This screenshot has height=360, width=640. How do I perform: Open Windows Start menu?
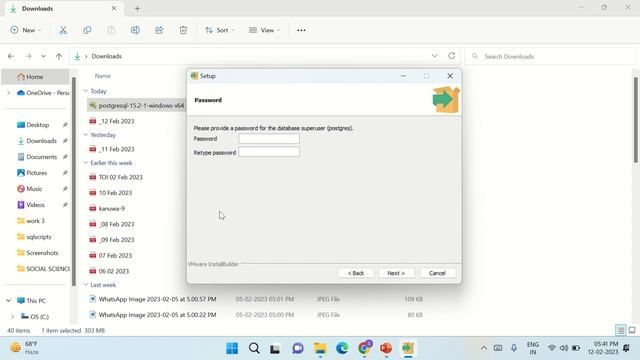232,348
